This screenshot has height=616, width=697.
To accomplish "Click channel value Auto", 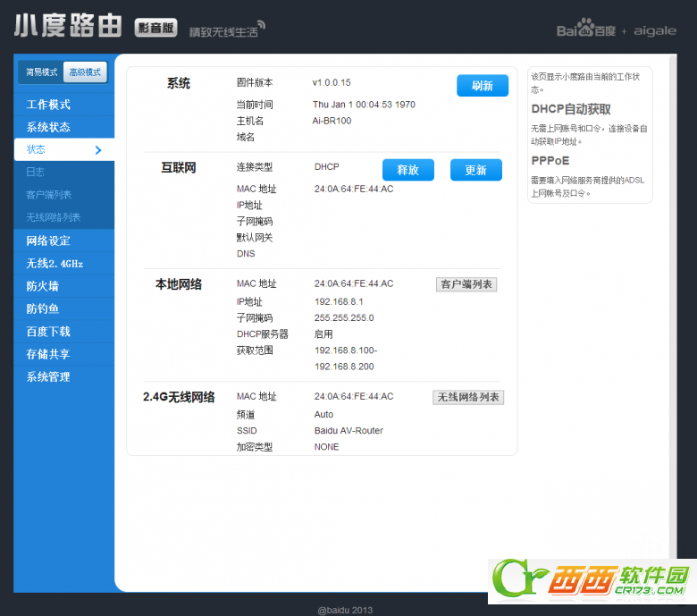I will click(x=323, y=415).
